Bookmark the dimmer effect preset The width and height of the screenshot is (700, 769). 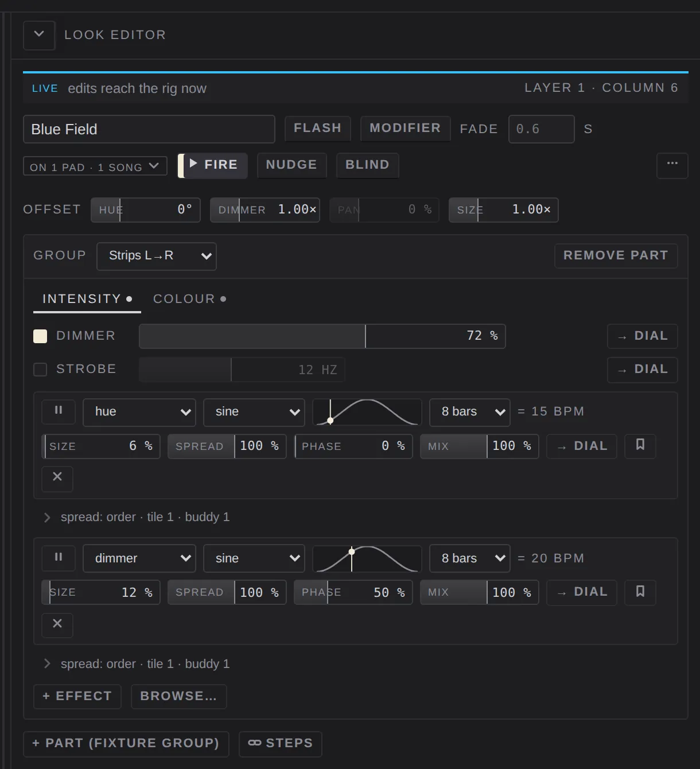click(x=640, y=592)
